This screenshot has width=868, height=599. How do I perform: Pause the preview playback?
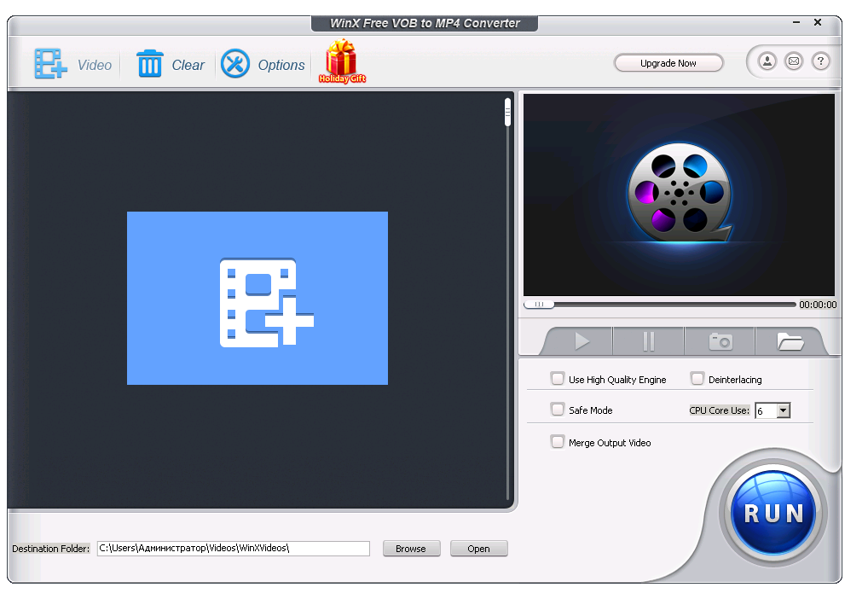(648, 341)
